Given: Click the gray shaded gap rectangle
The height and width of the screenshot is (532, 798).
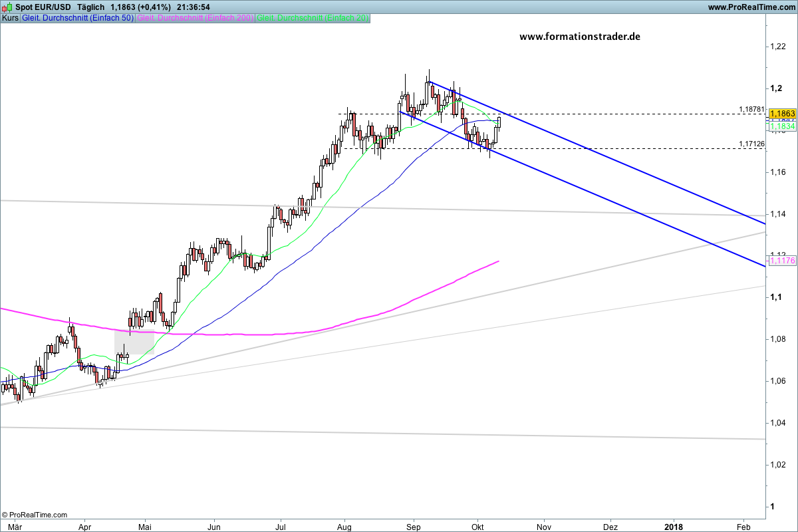Looking at the screenshot, I should (x=134, y=342).
